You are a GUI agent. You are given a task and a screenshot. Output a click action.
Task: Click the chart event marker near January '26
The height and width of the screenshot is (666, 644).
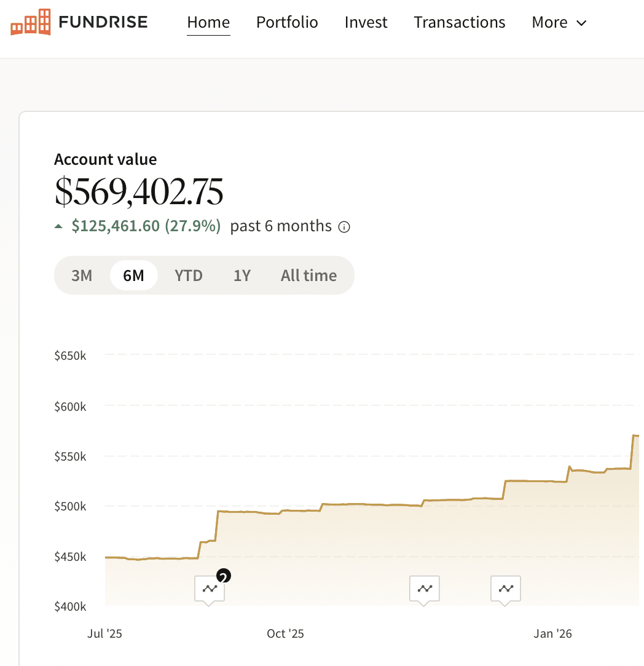pos(505,589)
